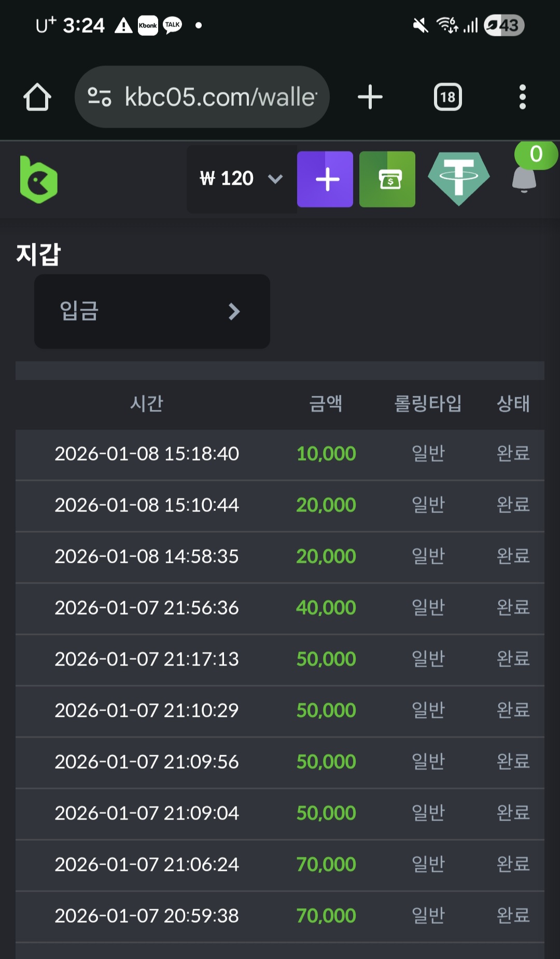The width and height of the screenshot is (560, 959).
Task: Tap the 시간 column header
Action: 147,404
